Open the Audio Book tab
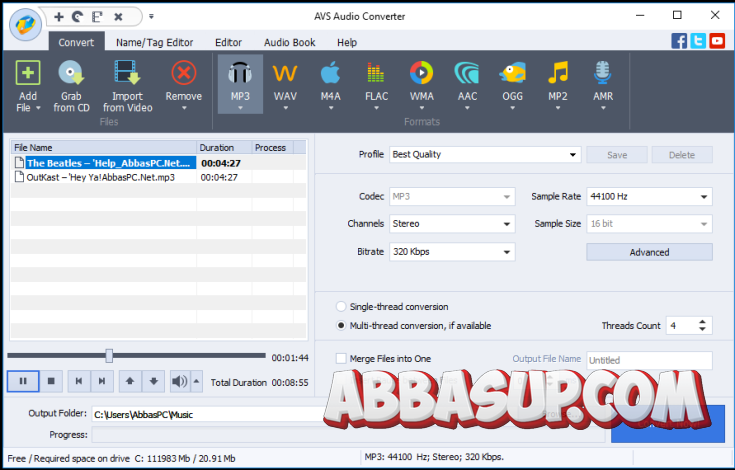Screen dimensions: 735x470 click(289, 42)
